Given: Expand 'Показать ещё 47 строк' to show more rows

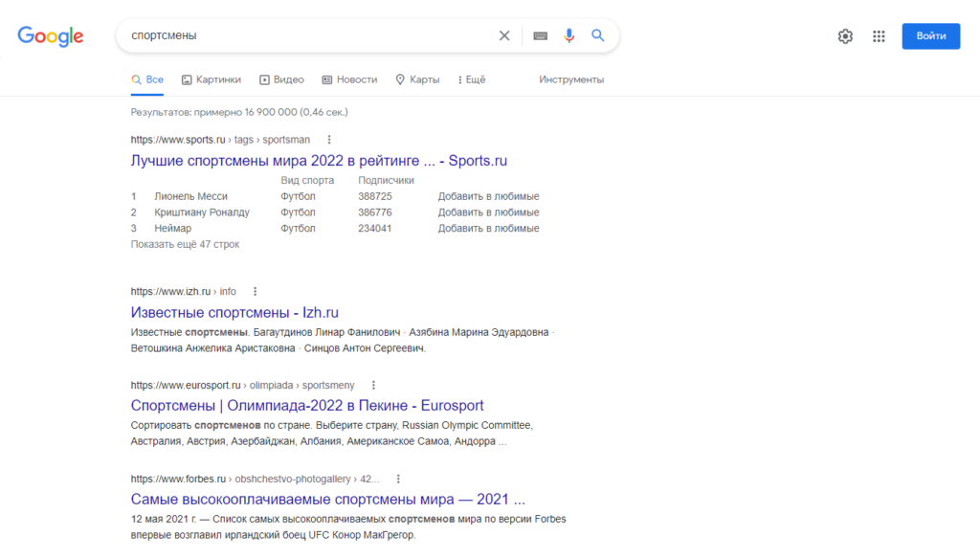Looking at the screenshot, I should coord(183,244).
